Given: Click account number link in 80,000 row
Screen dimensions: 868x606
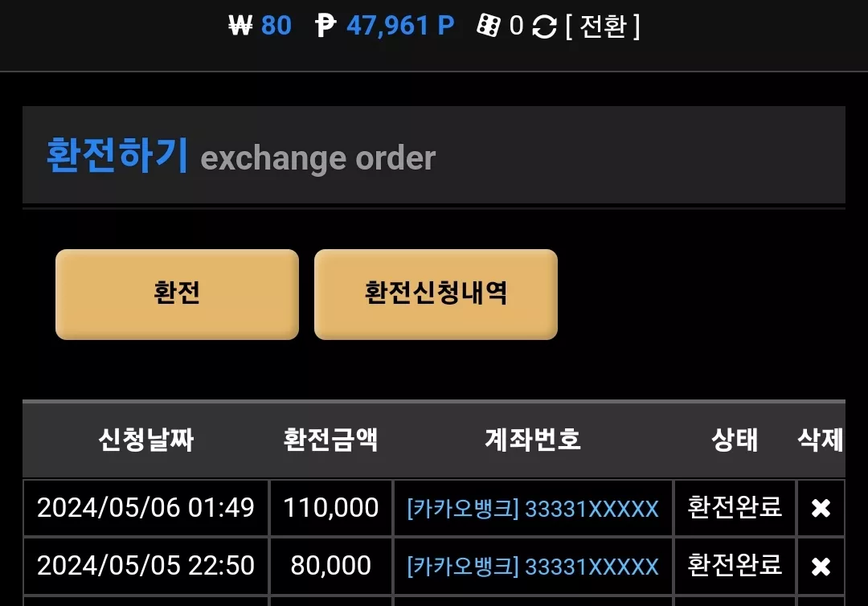Looking at the screenshot, I should 533,566.
